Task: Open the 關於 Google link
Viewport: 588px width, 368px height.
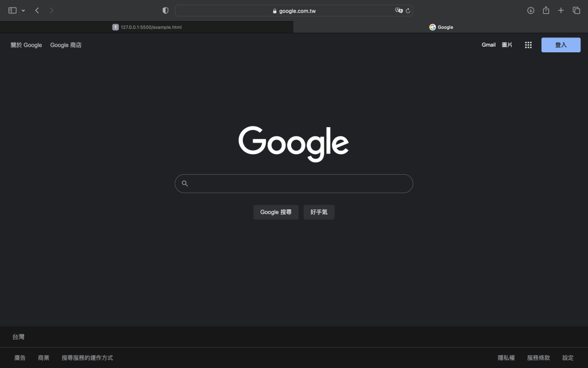Action: 26,45
